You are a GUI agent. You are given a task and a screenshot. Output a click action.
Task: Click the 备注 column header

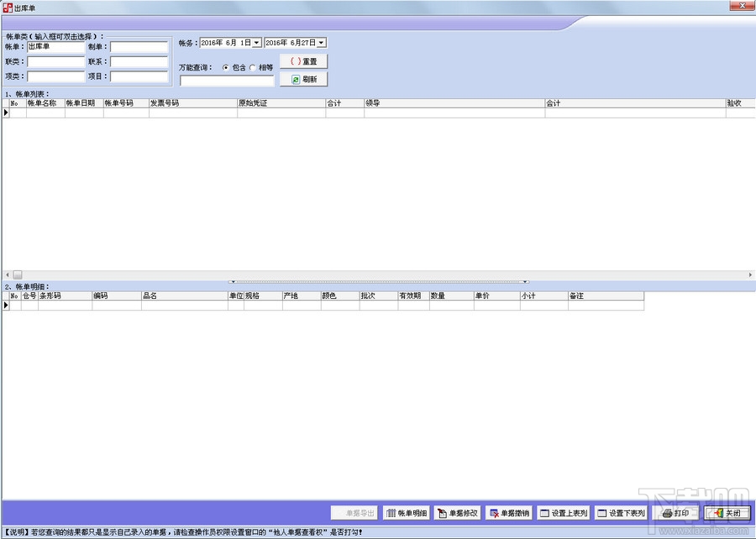[606, 296]
